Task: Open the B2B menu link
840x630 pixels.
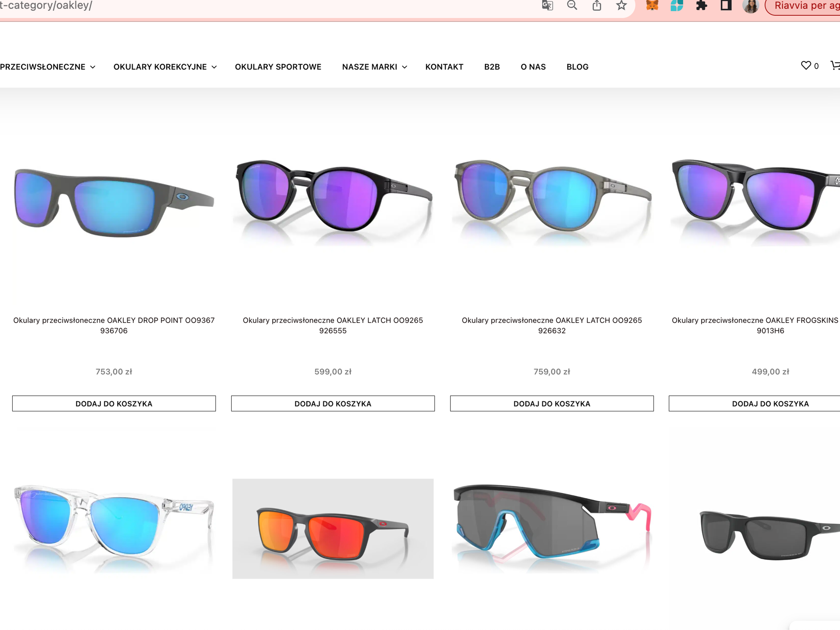Action: 492,67
